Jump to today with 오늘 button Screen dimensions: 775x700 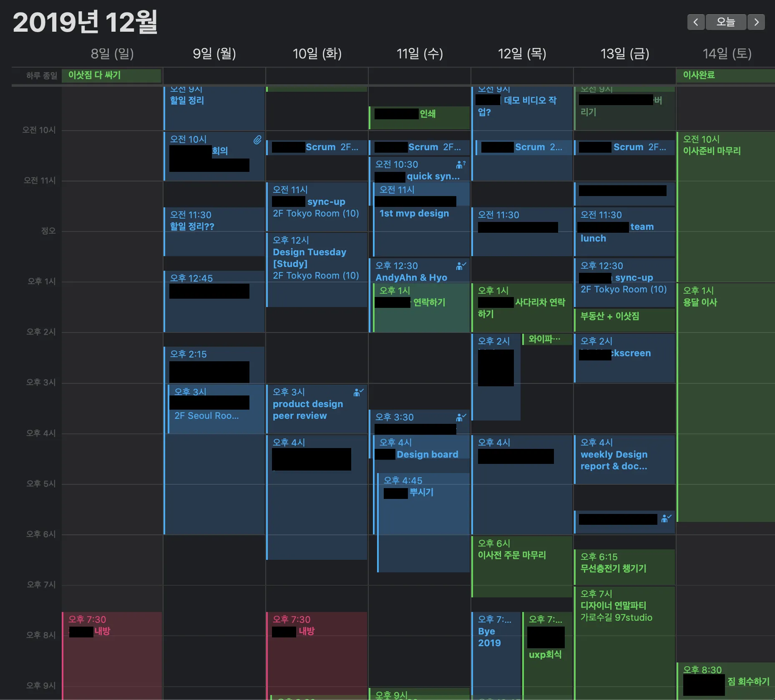(x=726, y=22)
